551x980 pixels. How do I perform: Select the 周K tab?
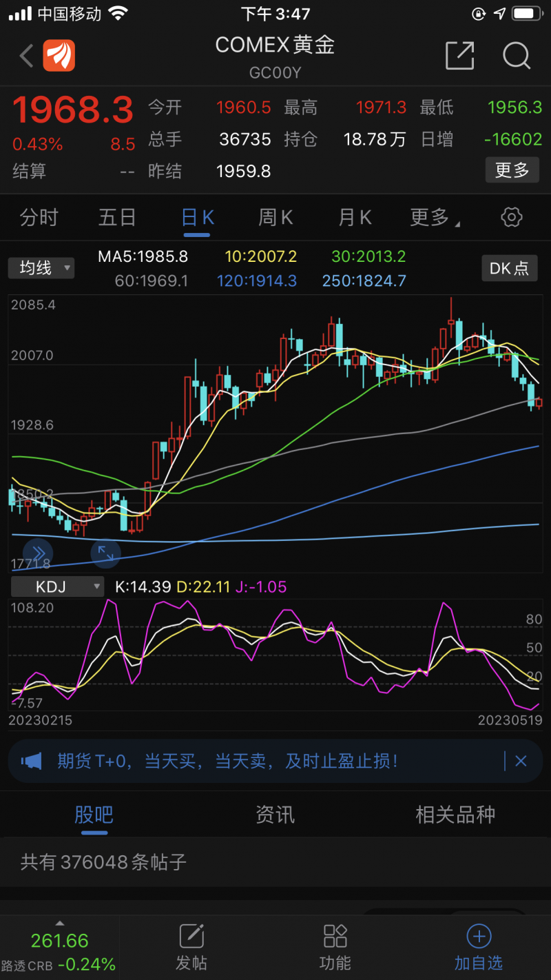click(x=275, y=218)
